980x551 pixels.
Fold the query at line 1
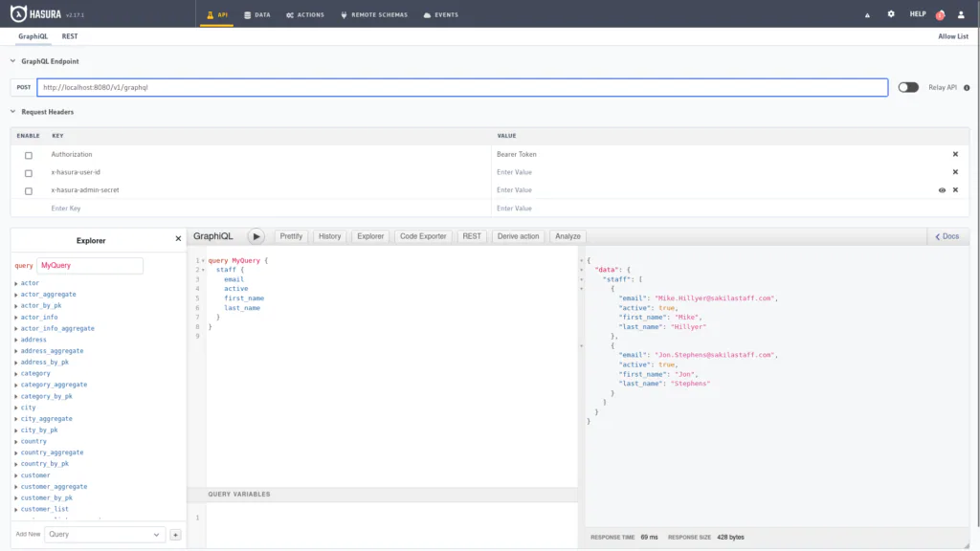click(203, 260)
